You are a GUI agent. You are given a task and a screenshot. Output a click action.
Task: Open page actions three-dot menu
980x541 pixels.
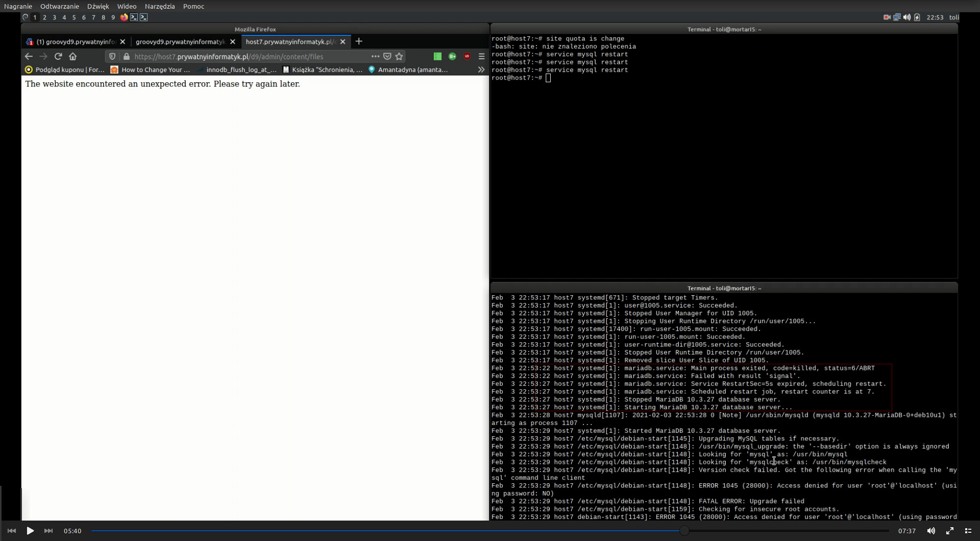coord(375,57)
